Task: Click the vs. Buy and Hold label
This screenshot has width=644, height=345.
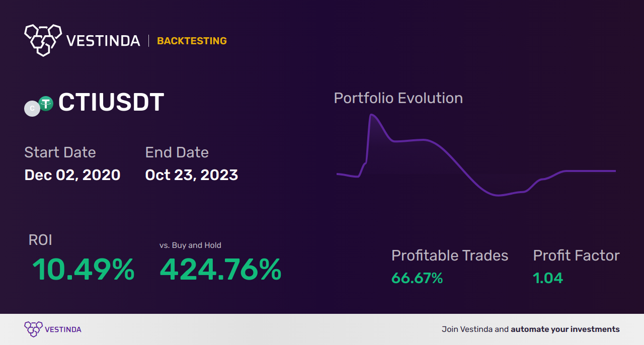Action: coord(190,245)
